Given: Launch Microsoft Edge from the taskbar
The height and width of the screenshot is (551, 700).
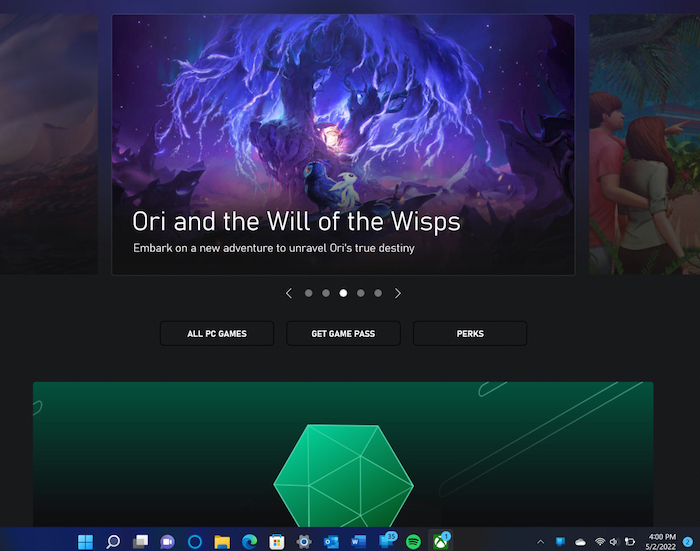Looking at the screenshot, I should [250, 542].
